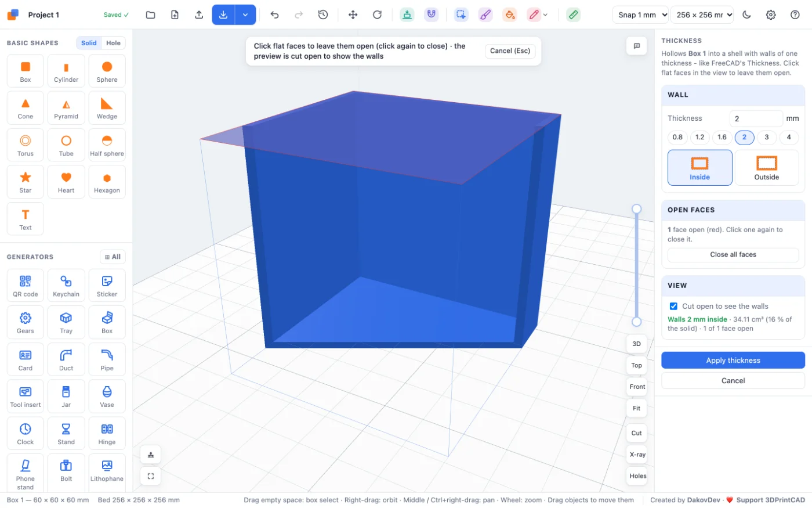Select the move tool
The image size is (812, 508).
(x=353, y=15)
